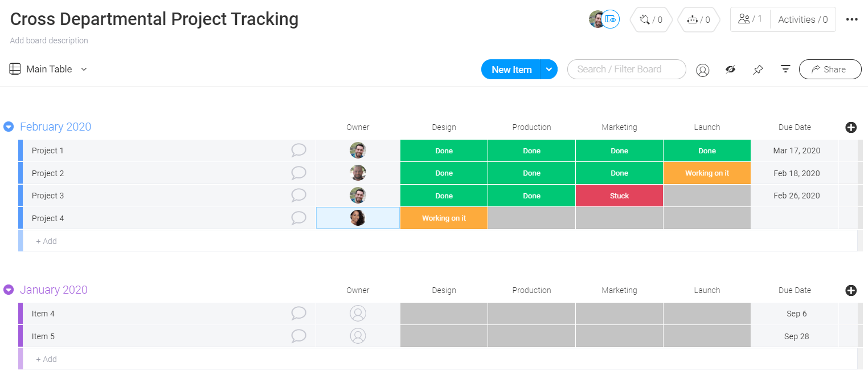
Task: Open the board options menu
Action: tap(852, 19)
